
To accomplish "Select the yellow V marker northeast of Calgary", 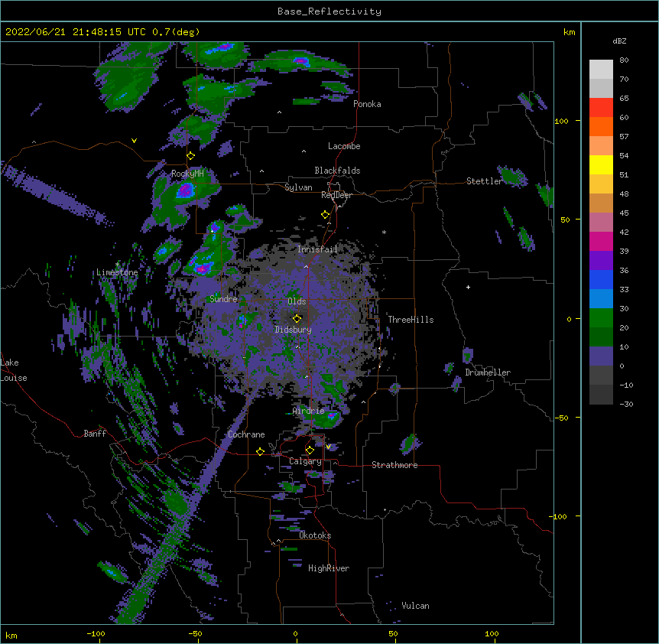I will [328, 447].
